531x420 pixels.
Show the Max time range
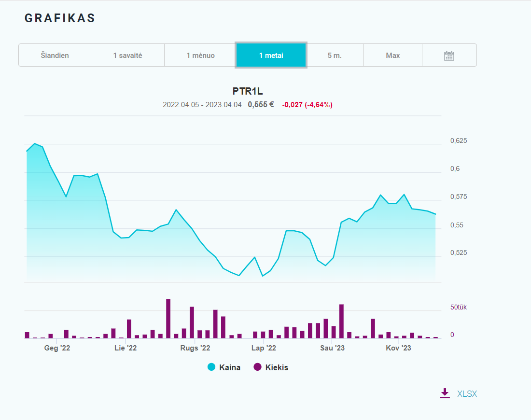pos(393,55)
